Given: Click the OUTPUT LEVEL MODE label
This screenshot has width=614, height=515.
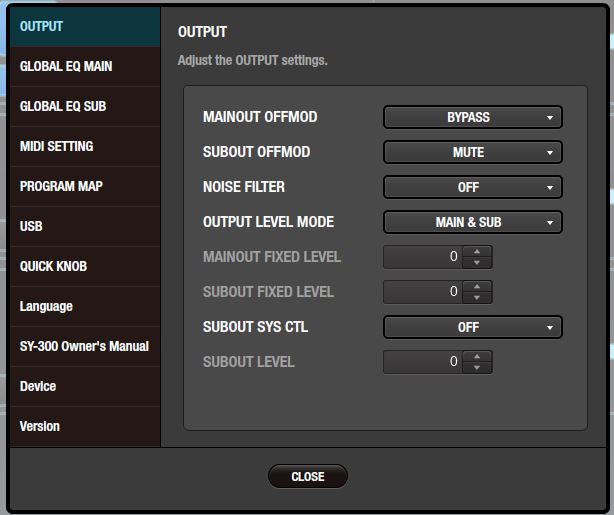Looking at the screenshot, I should [268, 222].
